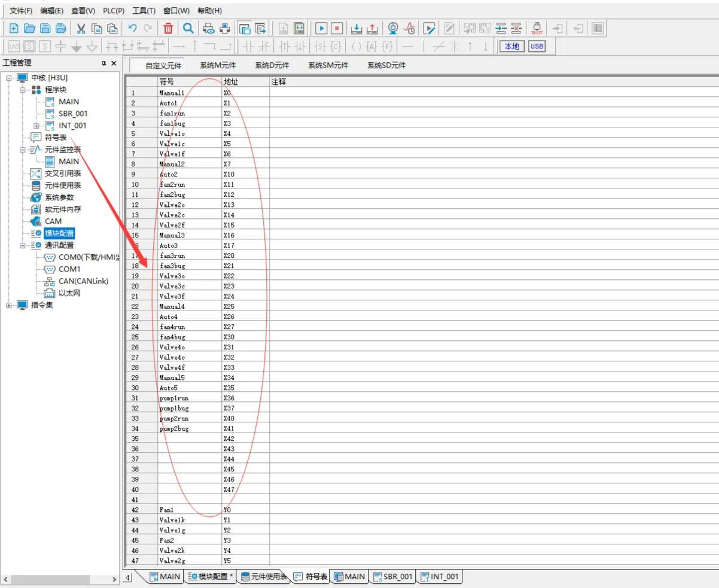Toggle the 本地 connection mode button
Screen dimensions: 719x588
tap(511, 46)
